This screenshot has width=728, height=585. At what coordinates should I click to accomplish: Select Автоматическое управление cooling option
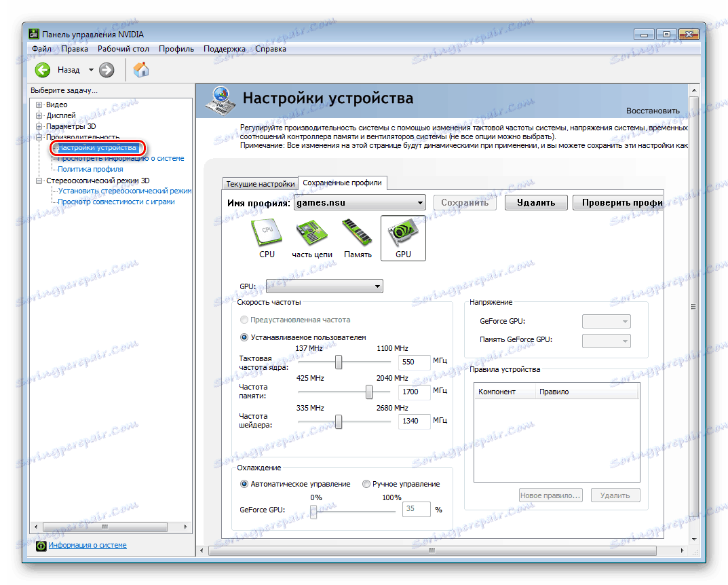pyautogui.click(x=244, y=484)
